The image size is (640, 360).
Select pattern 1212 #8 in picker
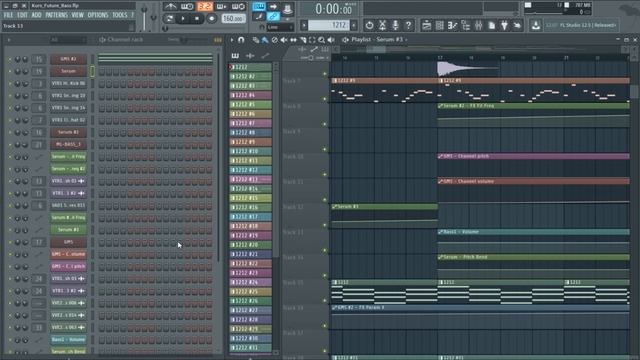click(x=250, y=133)
